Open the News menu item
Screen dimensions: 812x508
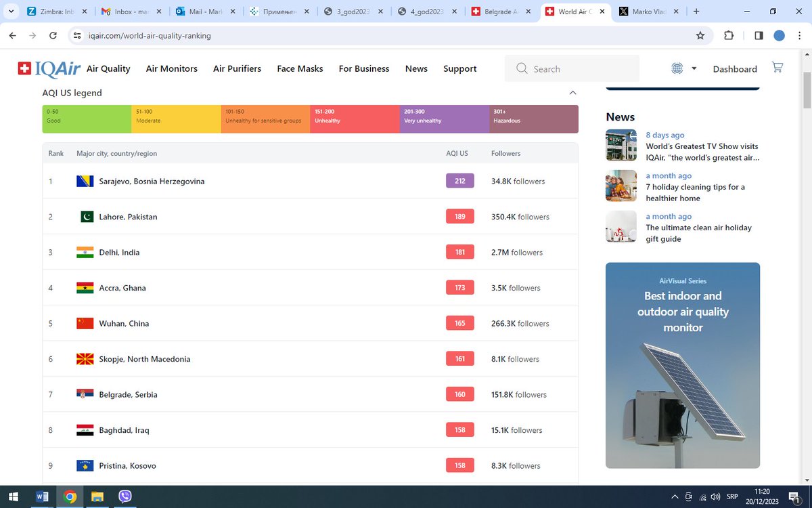[x=416, y=68]
